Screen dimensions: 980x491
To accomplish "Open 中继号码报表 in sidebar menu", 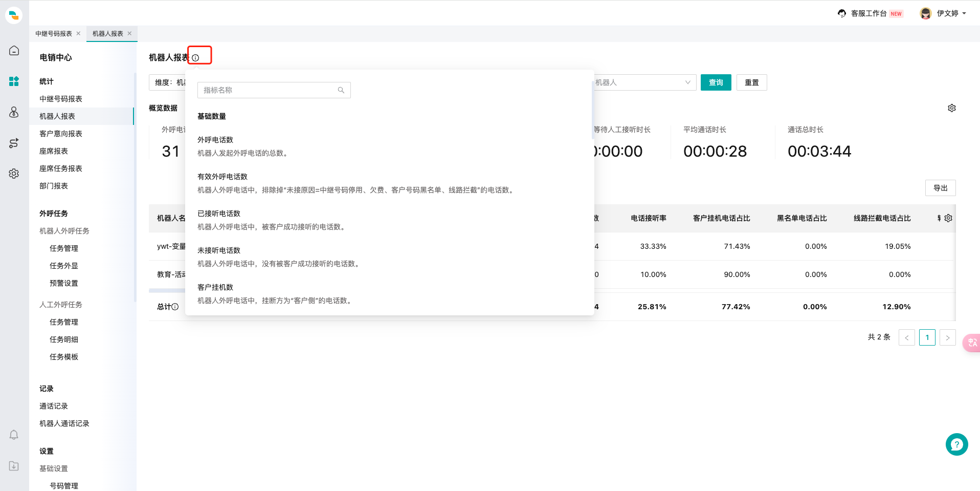I will click(x=61, y=99).
